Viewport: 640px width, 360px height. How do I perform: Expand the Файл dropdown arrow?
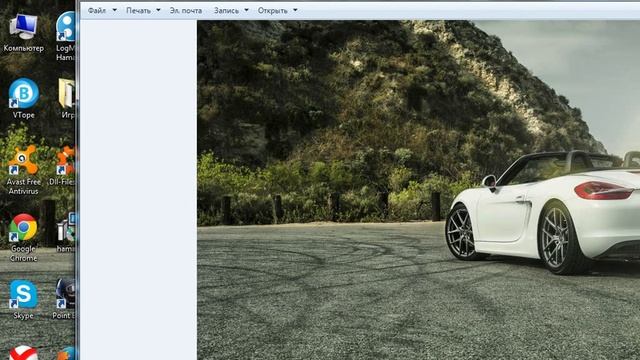point(114,10)
